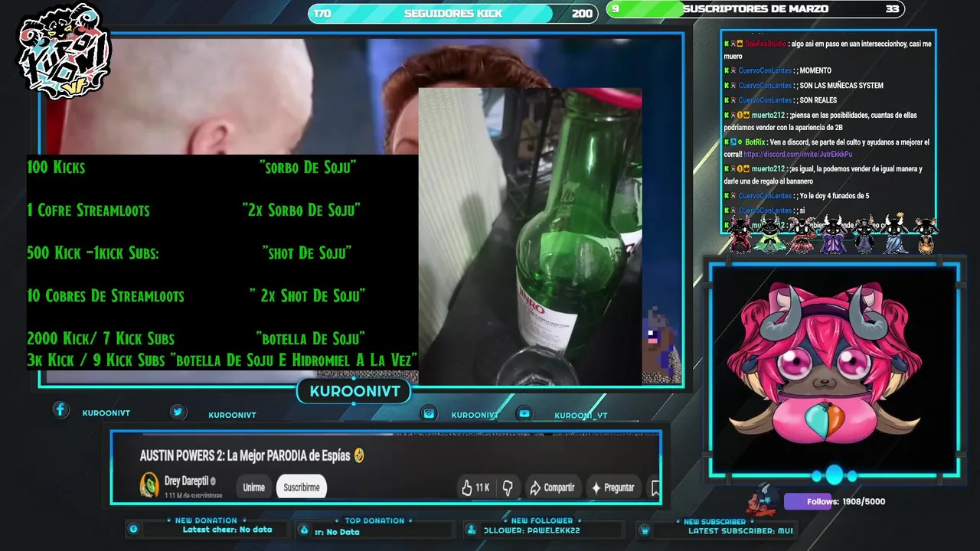
Task: Click the Top Donation money bag icon
Action: click(x=304, y=530)
